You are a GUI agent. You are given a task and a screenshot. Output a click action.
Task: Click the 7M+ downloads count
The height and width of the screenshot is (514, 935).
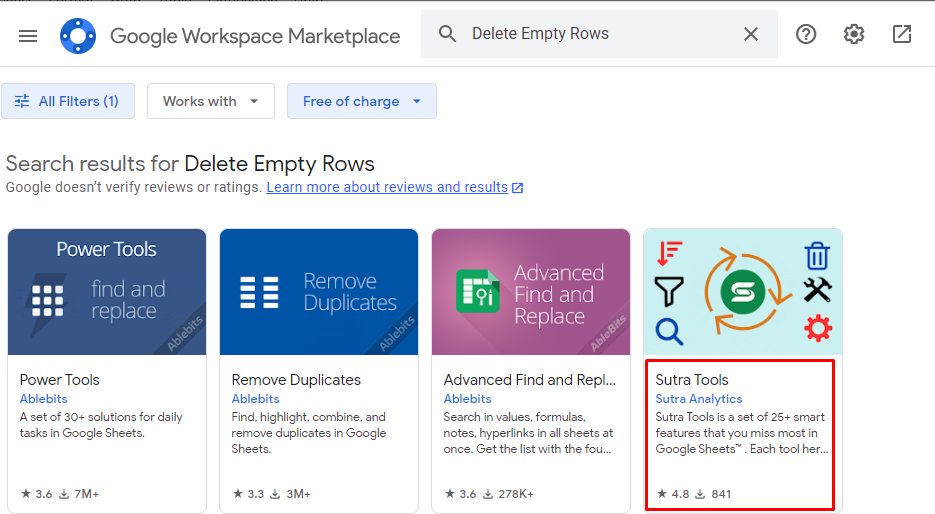click(79, 494)
